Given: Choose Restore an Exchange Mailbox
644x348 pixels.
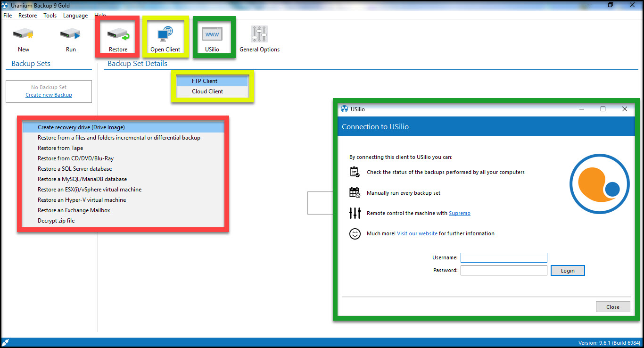Looking at the screenshot, I should pos(123,210).
